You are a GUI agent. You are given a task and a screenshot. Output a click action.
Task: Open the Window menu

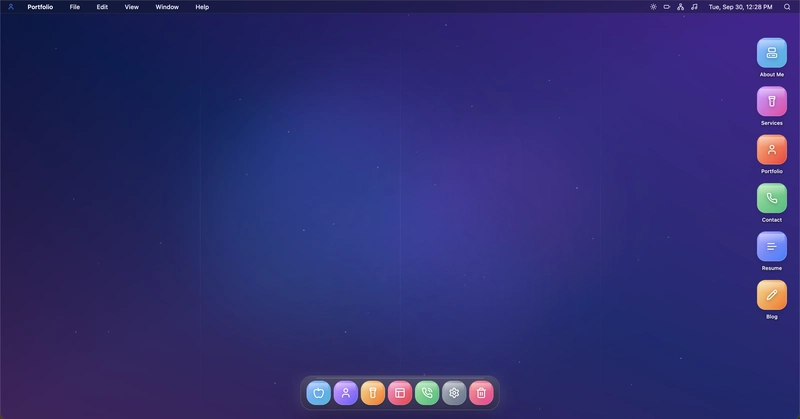(167, 7)
